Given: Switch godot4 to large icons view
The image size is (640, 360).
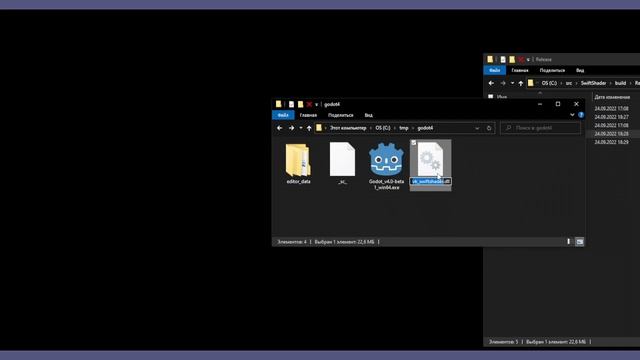Looking at the screenshot, I should 579,242.
